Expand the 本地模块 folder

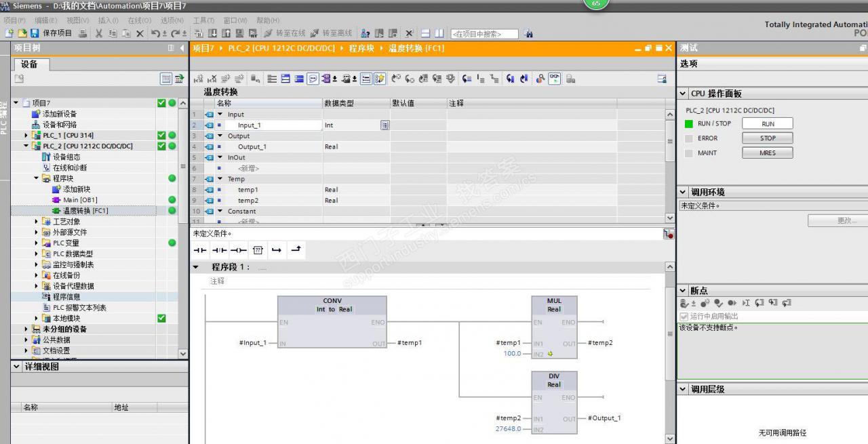click(x=37, y=318)
